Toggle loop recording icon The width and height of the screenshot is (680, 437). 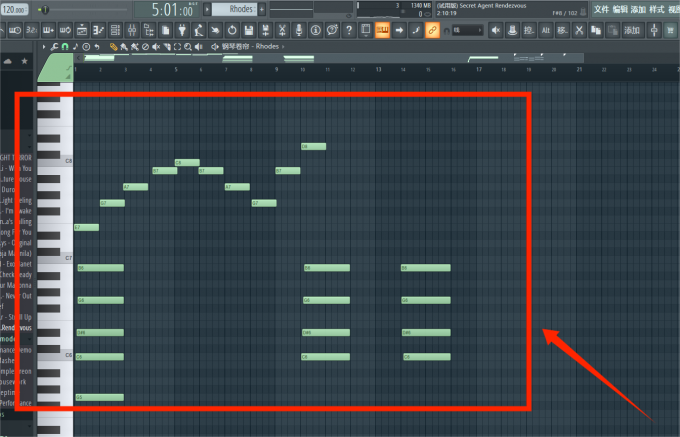click(65, 30)
